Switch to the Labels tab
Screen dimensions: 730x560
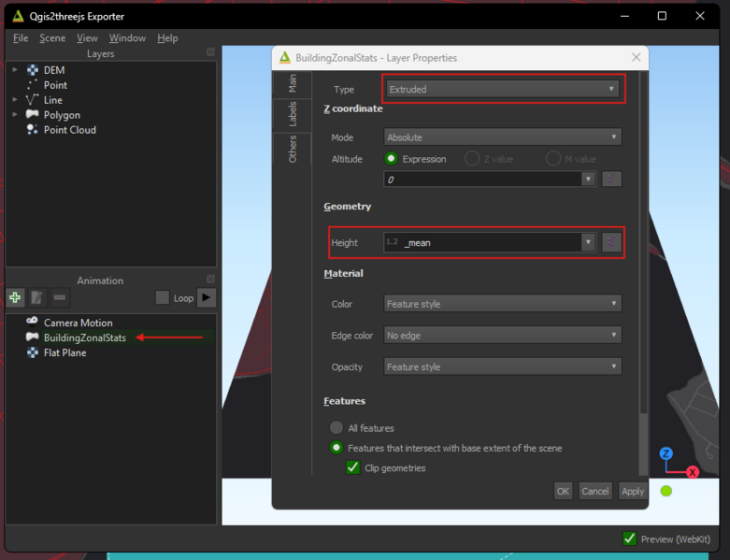tap(293, 114)
